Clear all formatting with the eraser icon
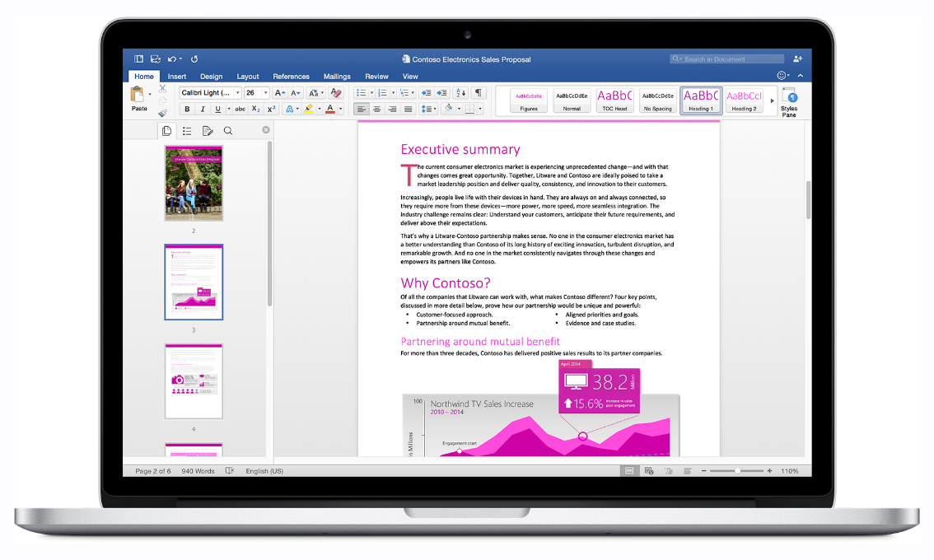Viewport: 934px width, 560px height. [x=336, y=93]
